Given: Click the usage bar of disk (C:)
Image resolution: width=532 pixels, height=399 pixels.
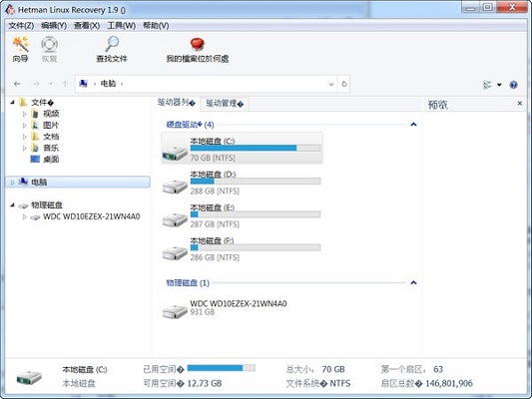Looking at the screenshot, I should (x=256, y=148).
